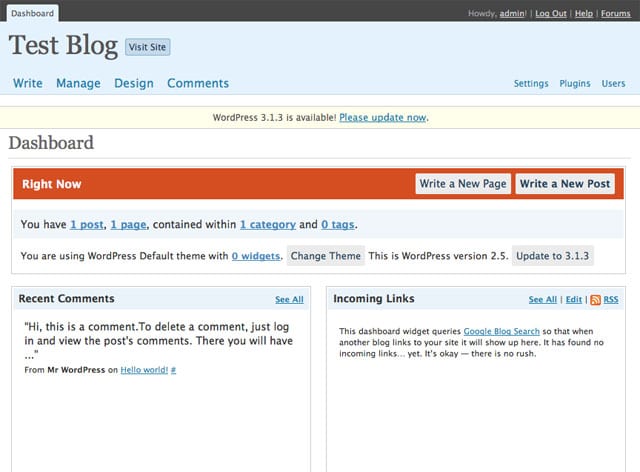
Task: Click the Visit Site button
Action: tap(148, 47)
